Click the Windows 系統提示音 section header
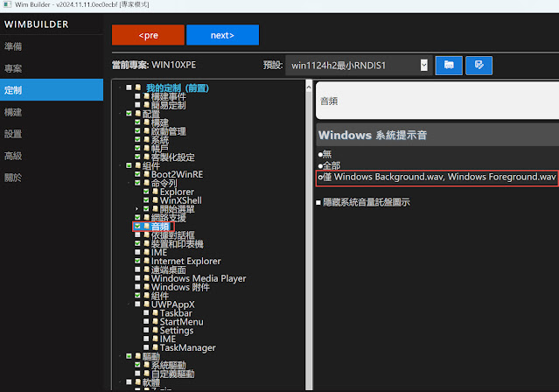 coord(437,135)
